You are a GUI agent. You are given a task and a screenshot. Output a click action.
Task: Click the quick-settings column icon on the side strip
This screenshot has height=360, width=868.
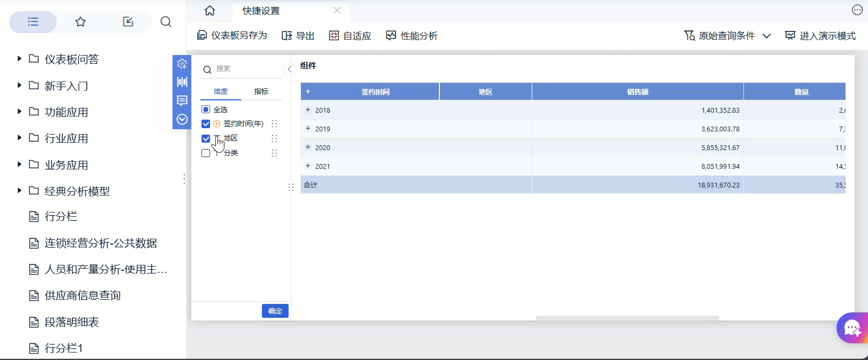(182, 82)
